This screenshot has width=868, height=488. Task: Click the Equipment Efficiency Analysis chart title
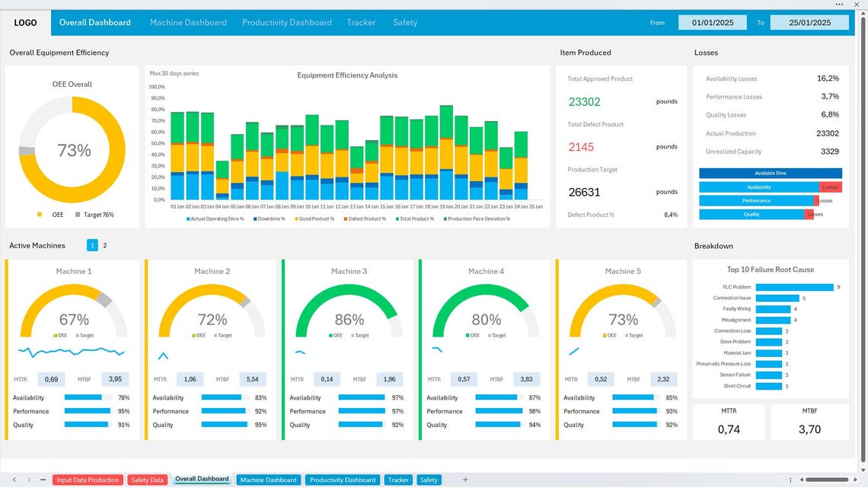click(x=347, y=75)
